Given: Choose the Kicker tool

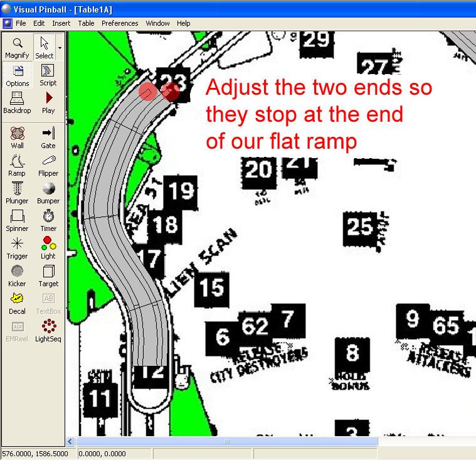Looking at the screenshot, I should tap(18, 275).
